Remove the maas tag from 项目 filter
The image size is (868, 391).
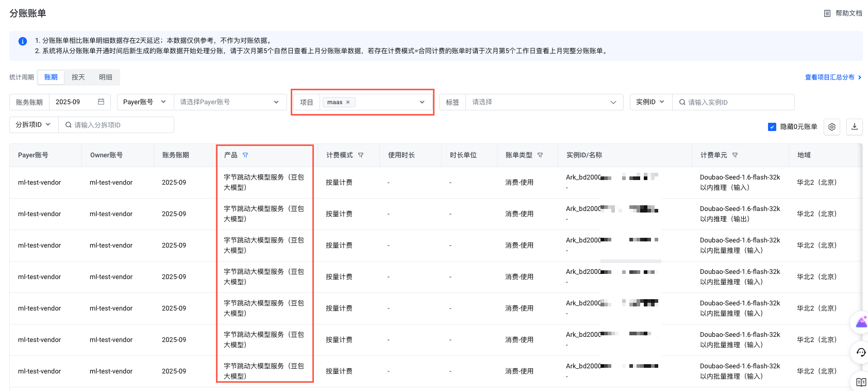click(x=348, y=102)
